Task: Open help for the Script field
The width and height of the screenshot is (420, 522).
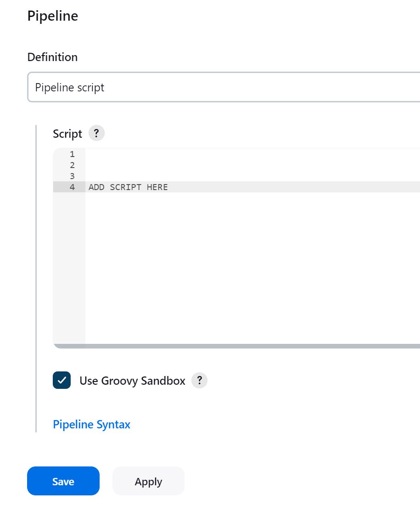Action: pyautogui.click(x=96, y=134)
